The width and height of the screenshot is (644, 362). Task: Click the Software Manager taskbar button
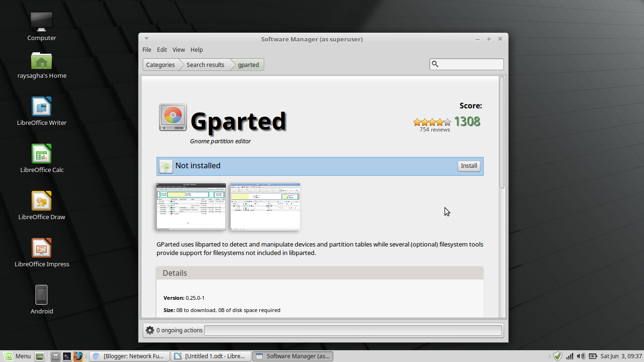pyautogui.click(x=292, y=356)
